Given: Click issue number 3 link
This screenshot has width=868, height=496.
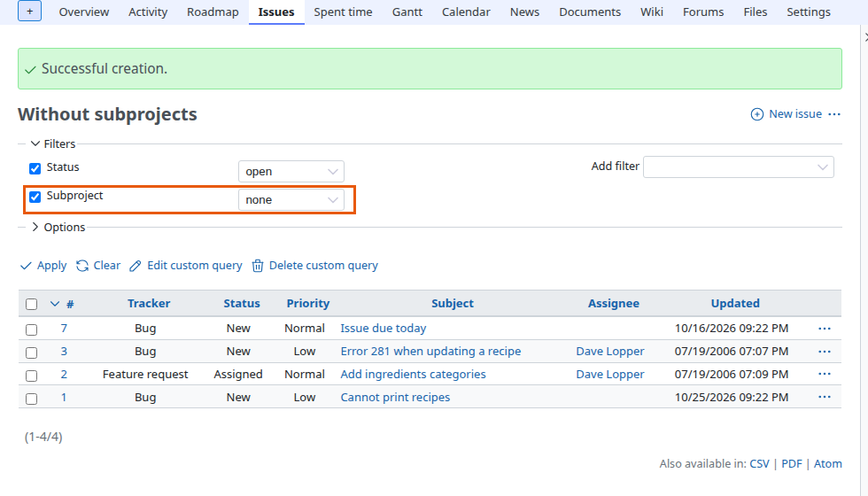Looking at the screenshot, I should (x=64, y=352).
